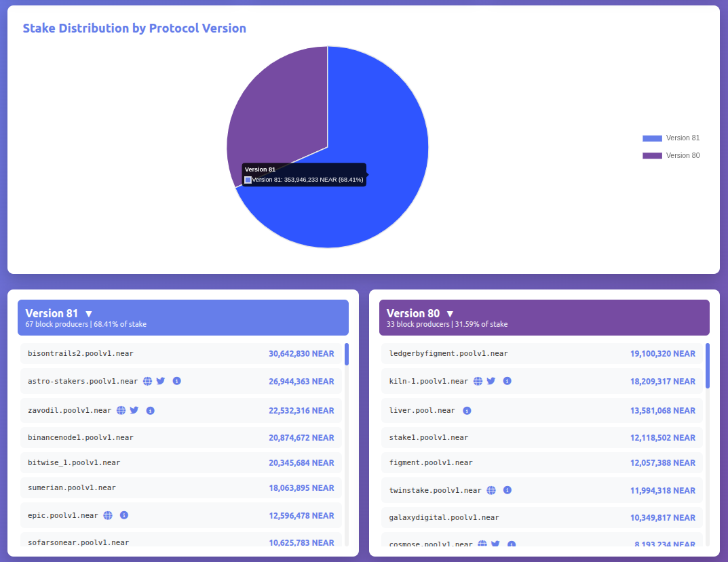Screen dimensions: 728x562
Task: Click the globe icon next to zavodil.poolv1.near
Action: [x=121, y=410]
